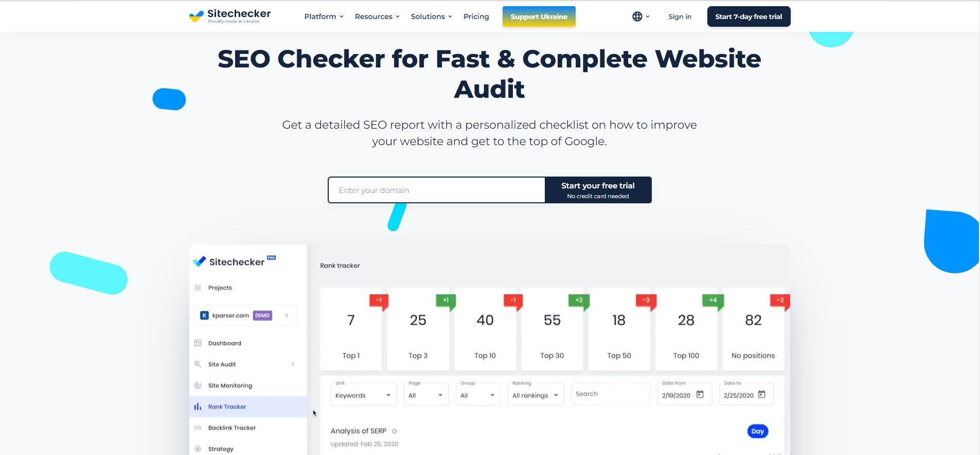This screenshot has width=980, height=455.
Task: Select Rank Tracker in demo sidebar
Action: 248,407
